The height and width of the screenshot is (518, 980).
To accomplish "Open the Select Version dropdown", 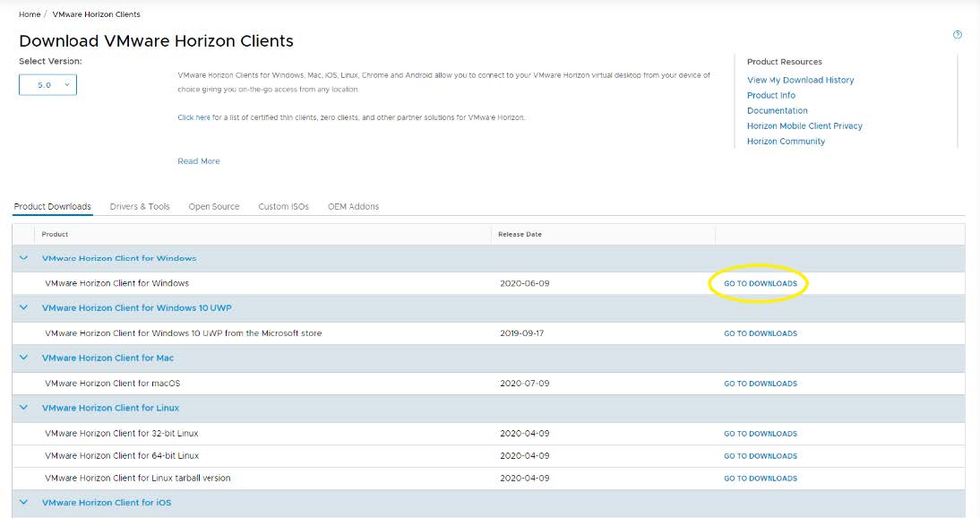I will (x=47, y=85).
